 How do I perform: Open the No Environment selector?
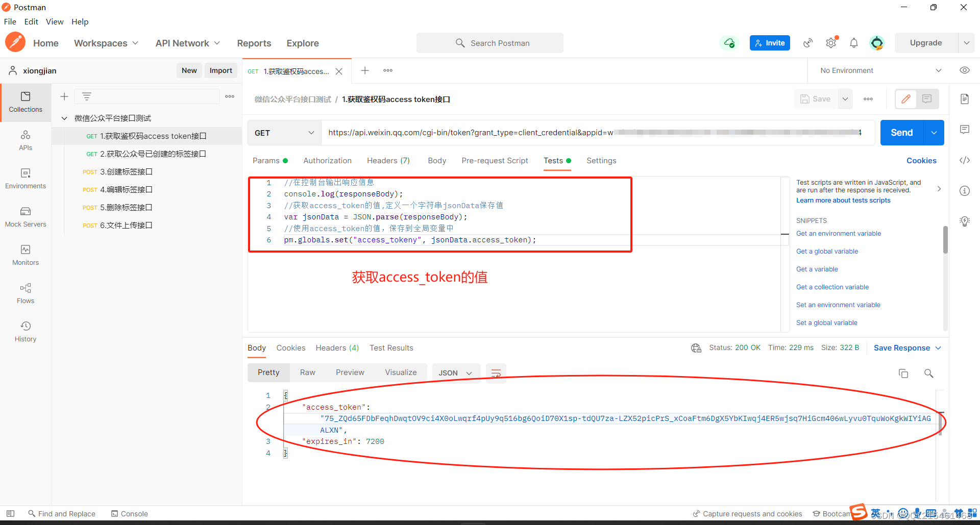(x=880, y=70)
